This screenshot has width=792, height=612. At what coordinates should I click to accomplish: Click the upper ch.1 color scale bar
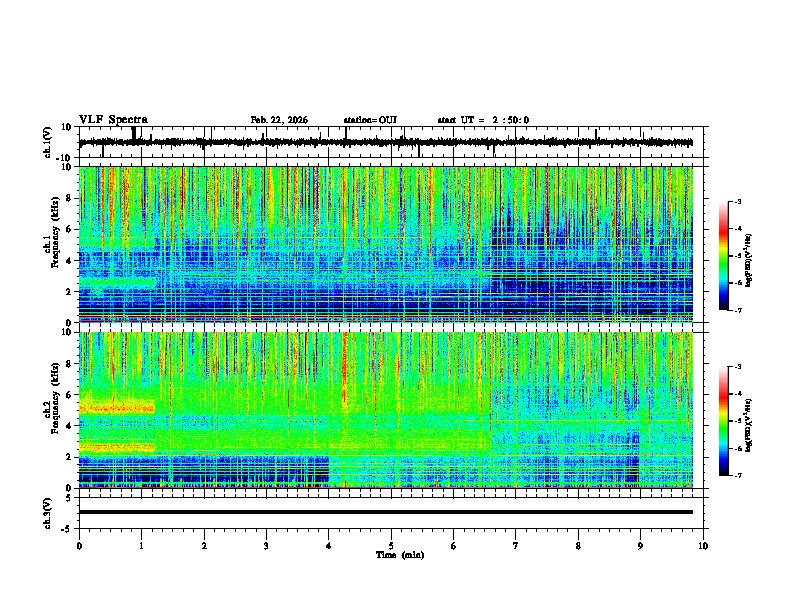coord(724,256)
